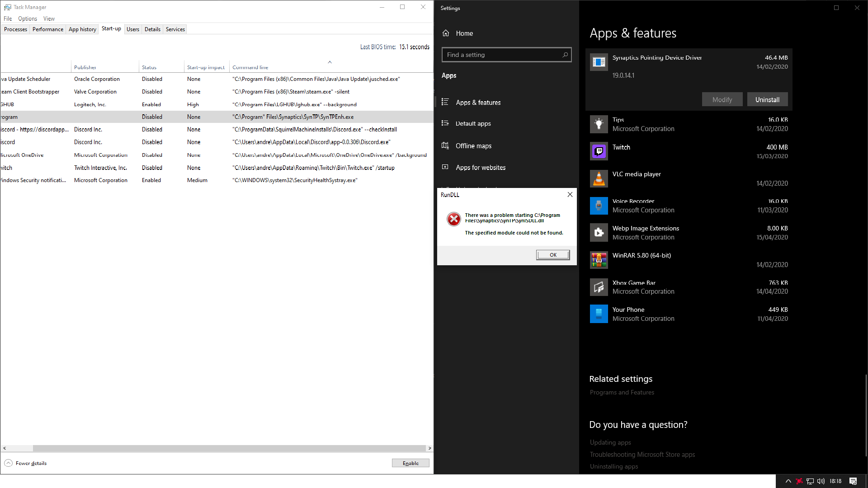
Task: Sort by the Start-up impact column header
Action: 207,67
